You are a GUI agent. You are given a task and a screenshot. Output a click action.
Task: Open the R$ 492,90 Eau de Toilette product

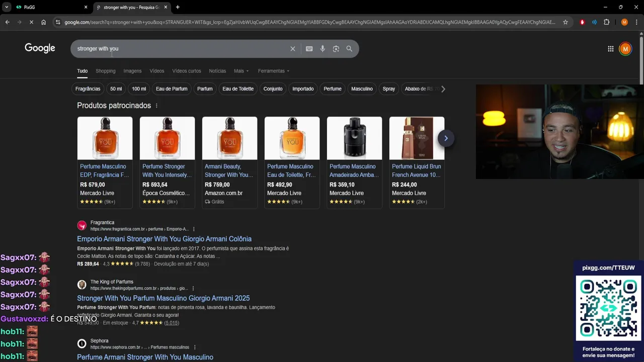tap(292, 162)
